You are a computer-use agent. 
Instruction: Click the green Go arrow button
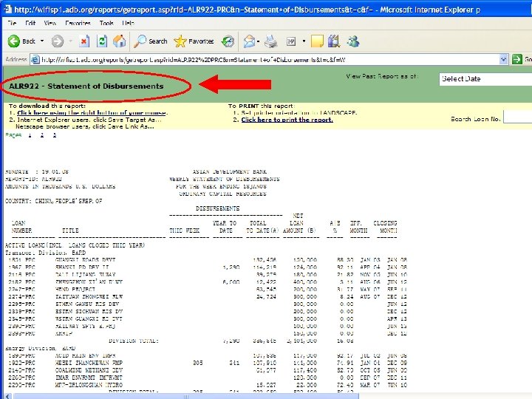pos(517,59)
